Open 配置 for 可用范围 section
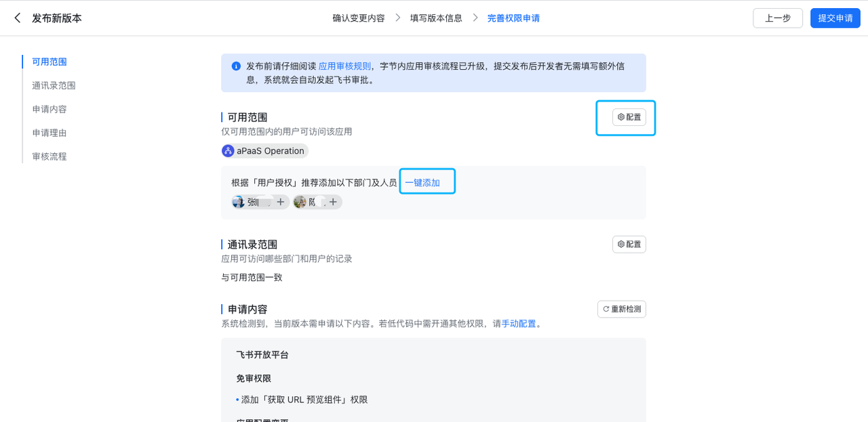 [629, 117]
